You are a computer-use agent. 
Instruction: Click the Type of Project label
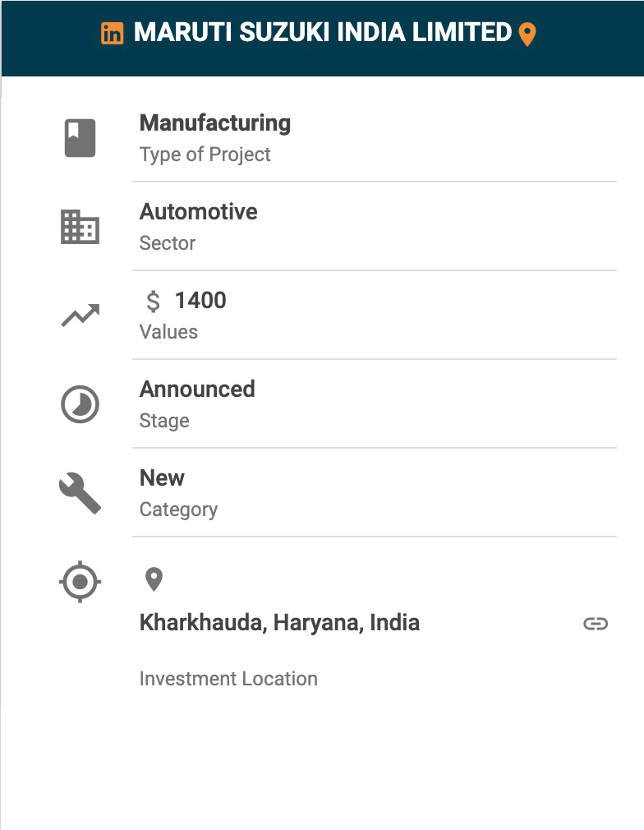point(205,154)
